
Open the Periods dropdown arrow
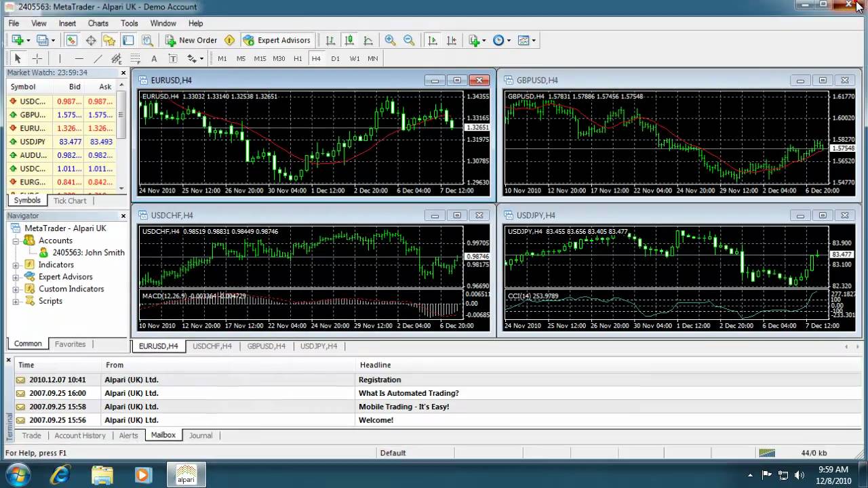pyautogui.click(x=509, y=41)
